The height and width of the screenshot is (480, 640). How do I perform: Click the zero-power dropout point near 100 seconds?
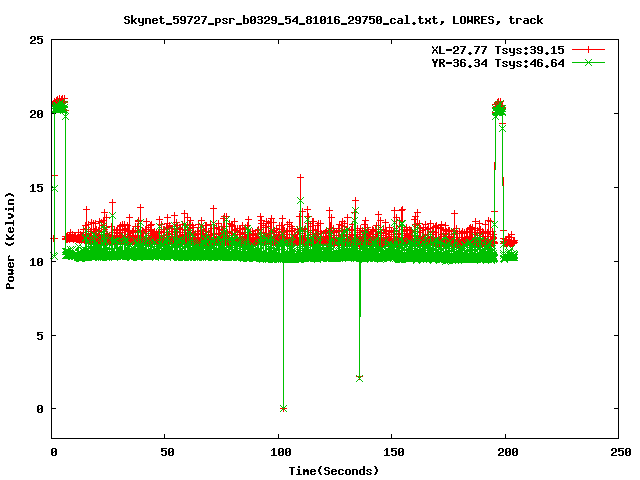click(x=284, y=408)
